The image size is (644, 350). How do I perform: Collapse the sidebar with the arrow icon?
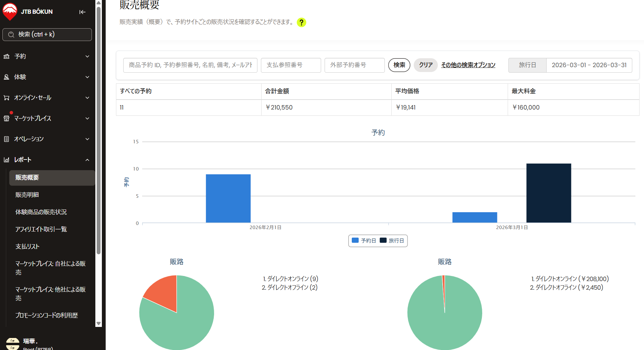(x=82, y=12)
